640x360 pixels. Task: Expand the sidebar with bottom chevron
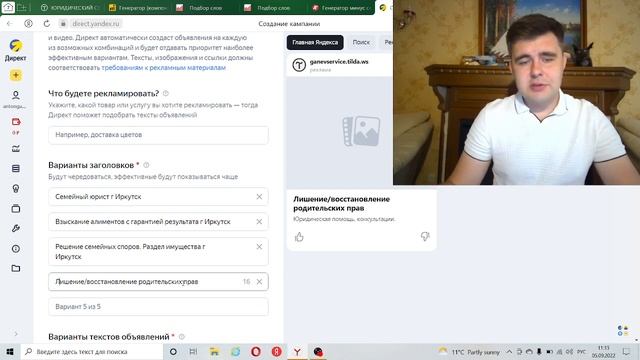(x=16, y=334)
